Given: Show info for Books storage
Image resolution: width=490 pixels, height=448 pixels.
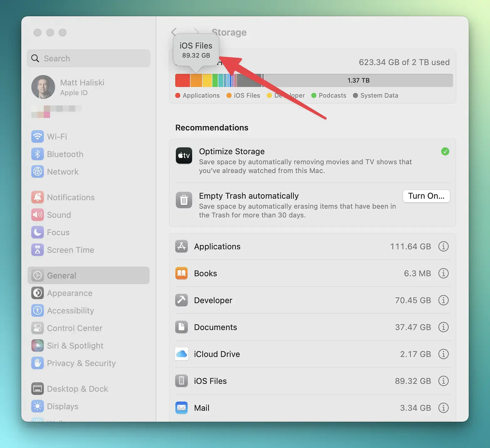Looking at the screenshot, I should (443, 273).
